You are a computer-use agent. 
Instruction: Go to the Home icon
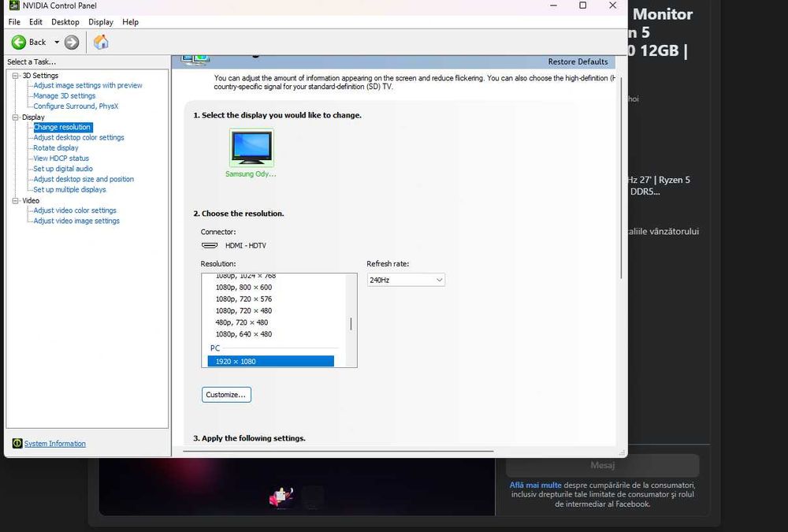tap(101, 43)
